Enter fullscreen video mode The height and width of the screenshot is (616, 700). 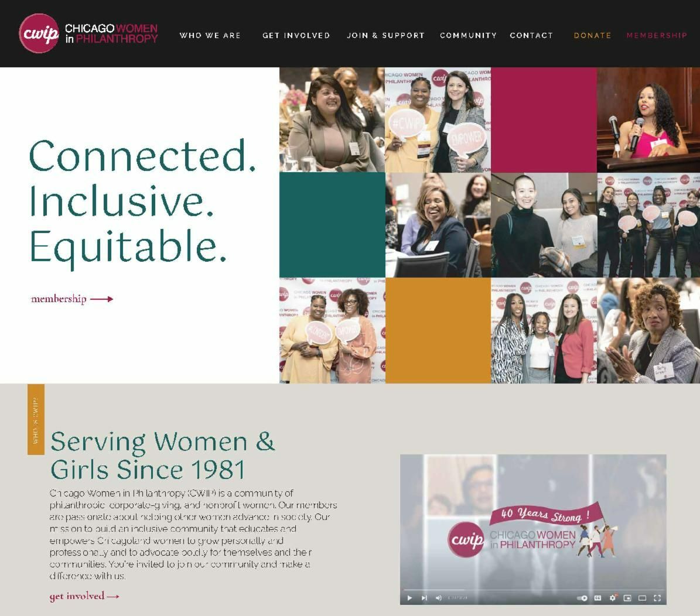click(657, 598)
